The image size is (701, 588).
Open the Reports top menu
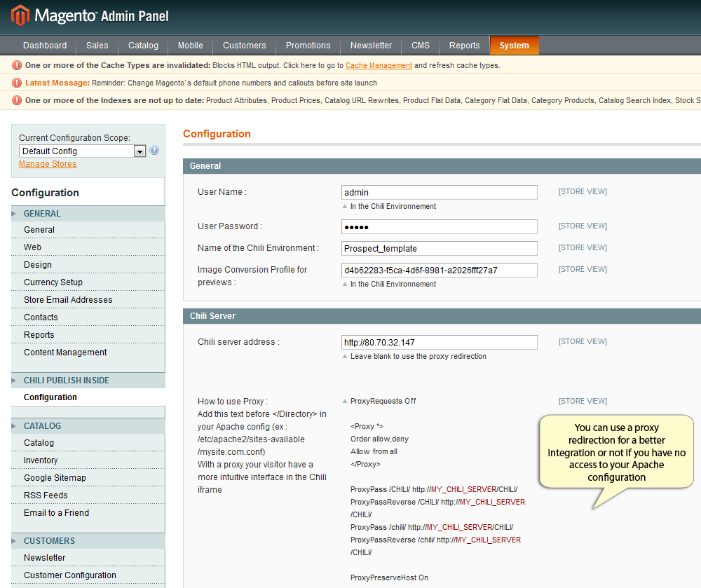464,45
